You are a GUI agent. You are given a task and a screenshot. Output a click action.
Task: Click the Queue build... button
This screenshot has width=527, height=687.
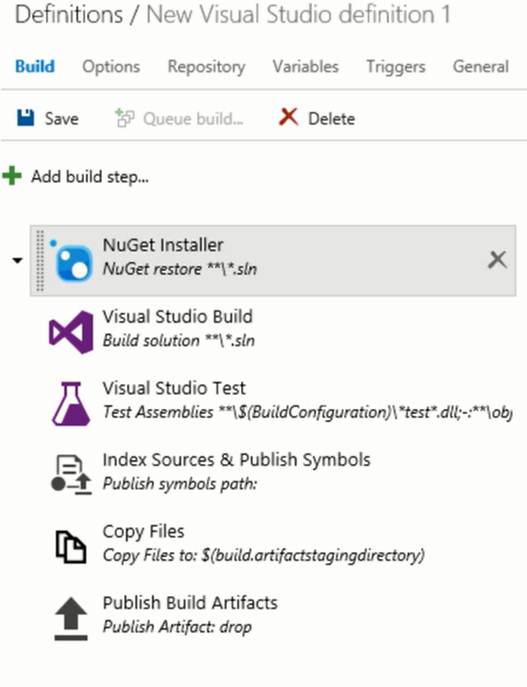pos(179,118)
